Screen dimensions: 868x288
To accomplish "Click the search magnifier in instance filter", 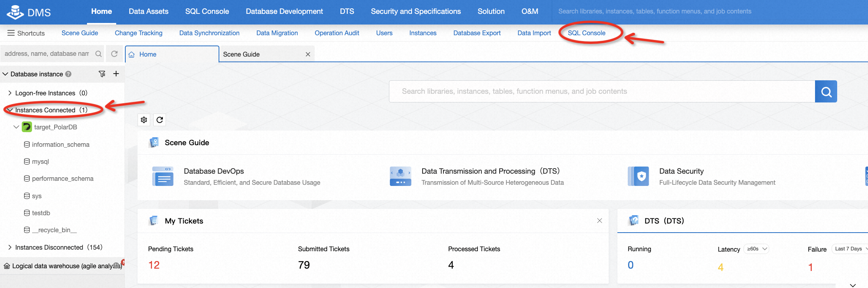I will tap(99, 54).
